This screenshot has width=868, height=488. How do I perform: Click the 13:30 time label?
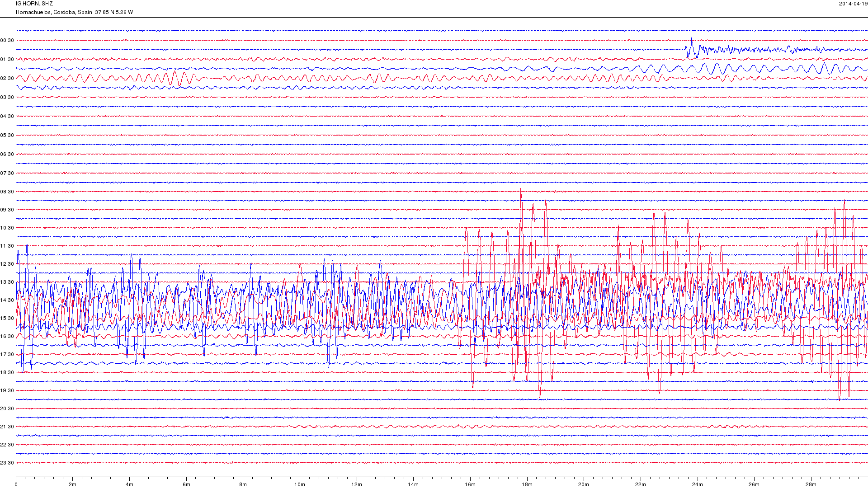click(x=7, y=282)
